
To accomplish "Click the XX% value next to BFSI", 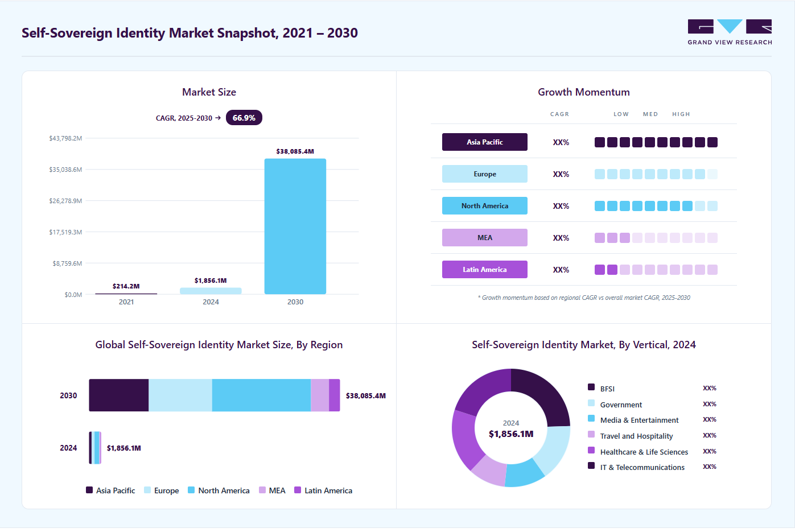I will pos(710,388).
